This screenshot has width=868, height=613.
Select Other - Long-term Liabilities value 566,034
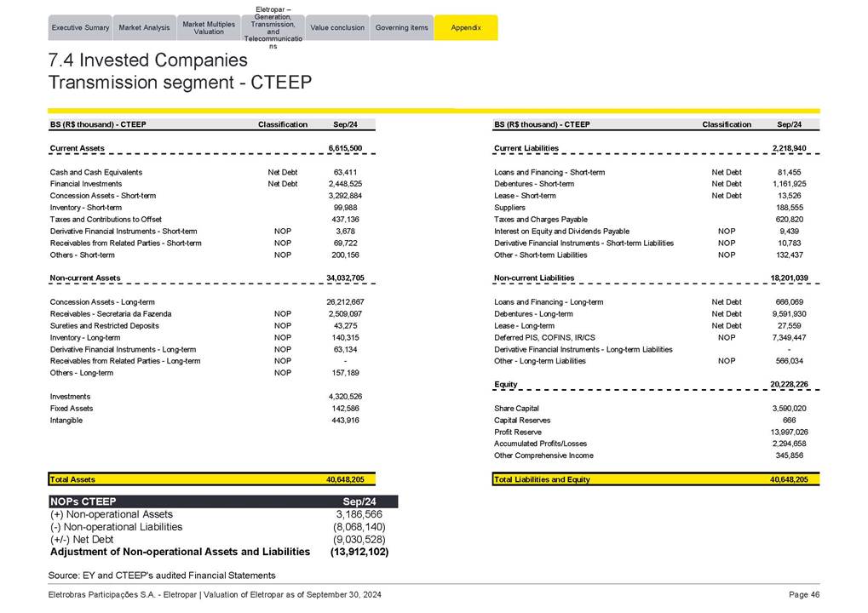pos(789,361)
